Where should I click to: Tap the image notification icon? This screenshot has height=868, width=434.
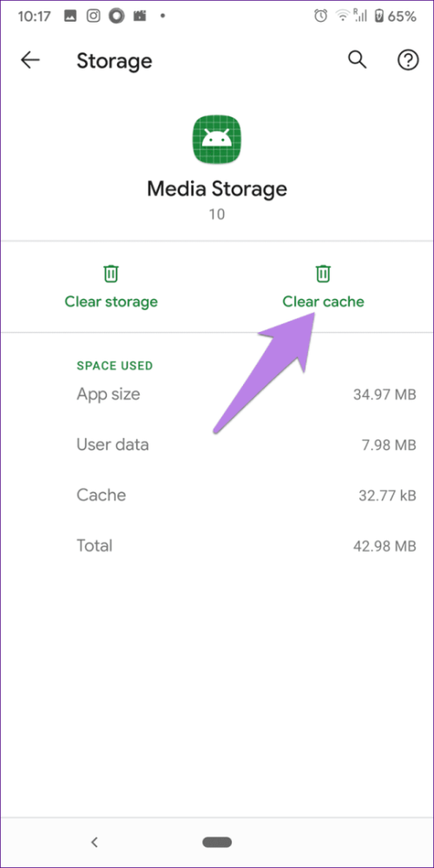[70, 16]
